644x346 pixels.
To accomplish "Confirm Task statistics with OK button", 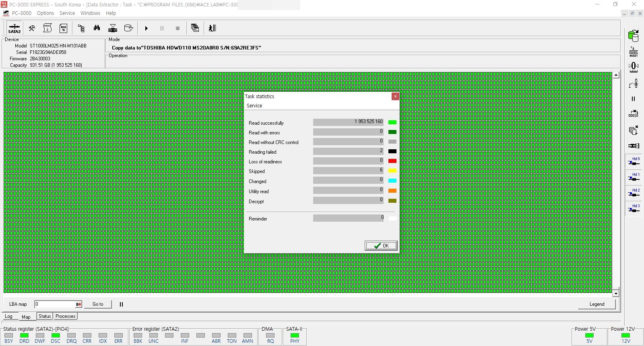I will pos(381,246).
